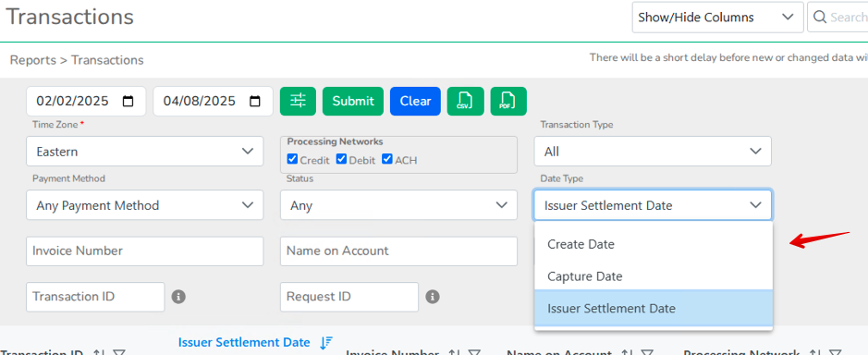Click the Request ID input field
This screenshot has height=355, width=868.
point(349,297)
